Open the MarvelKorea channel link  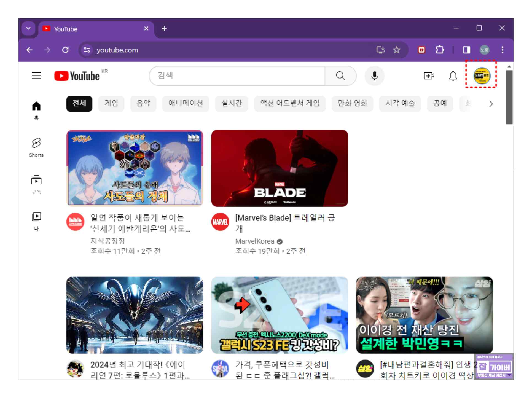254,241
